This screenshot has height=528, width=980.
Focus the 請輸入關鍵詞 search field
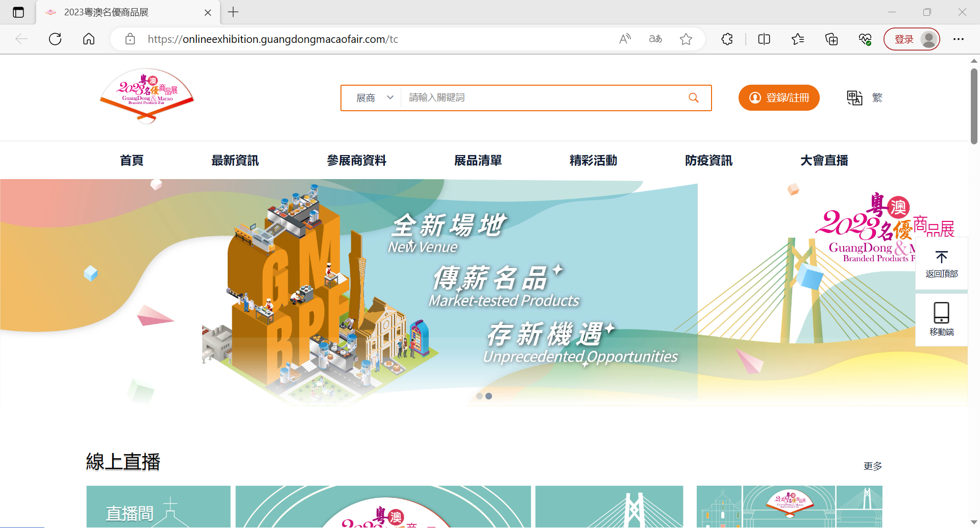pos(541,97)
